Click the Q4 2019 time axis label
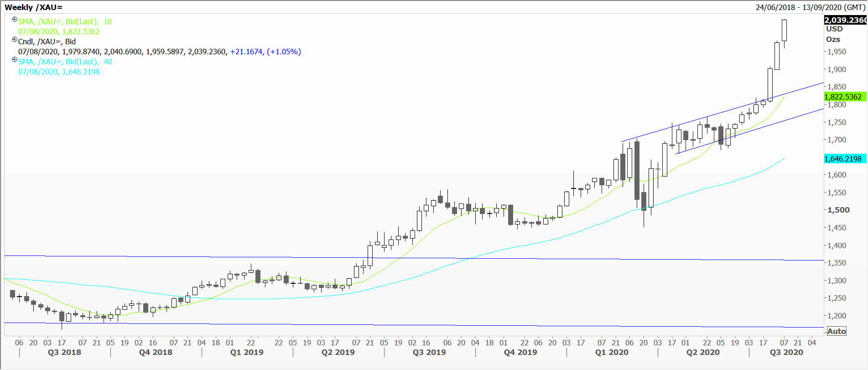The height and width of the screenshot is (370, 868). pos(520,352)
